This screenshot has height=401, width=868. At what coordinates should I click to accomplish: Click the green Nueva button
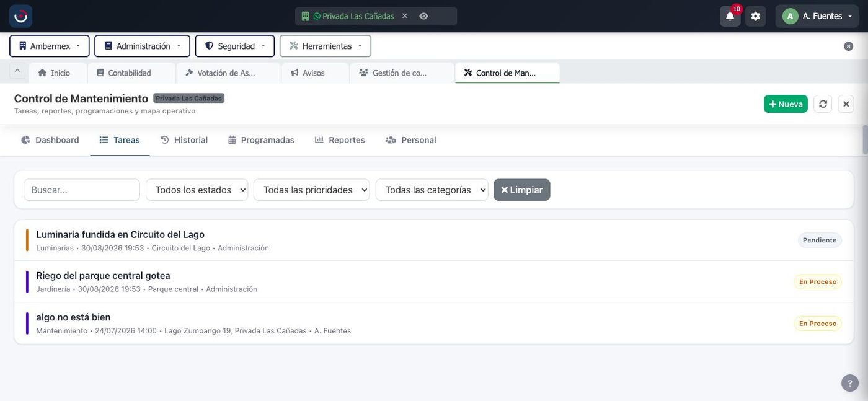point(786,104)
